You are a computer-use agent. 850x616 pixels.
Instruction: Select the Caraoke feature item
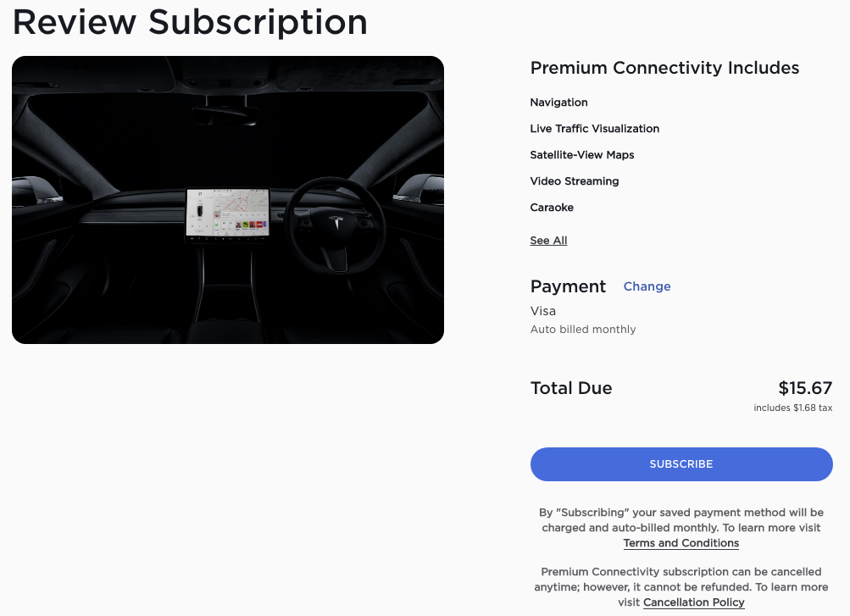[552, 208]
